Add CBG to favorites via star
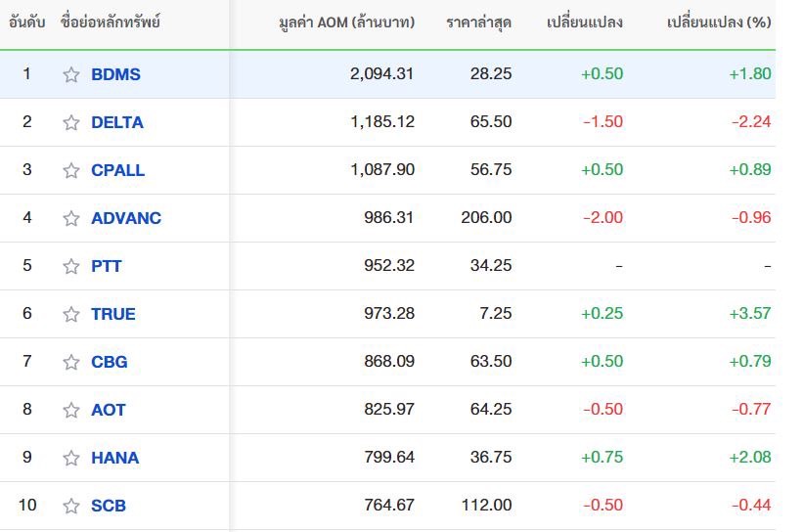 click(x=71, y=362)
